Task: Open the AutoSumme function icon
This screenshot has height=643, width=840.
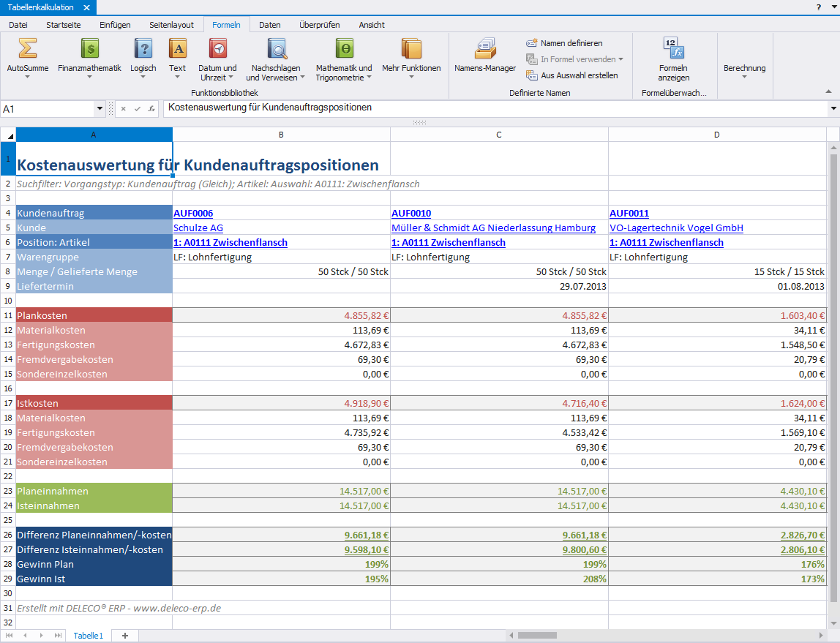Action: [27, 50]
